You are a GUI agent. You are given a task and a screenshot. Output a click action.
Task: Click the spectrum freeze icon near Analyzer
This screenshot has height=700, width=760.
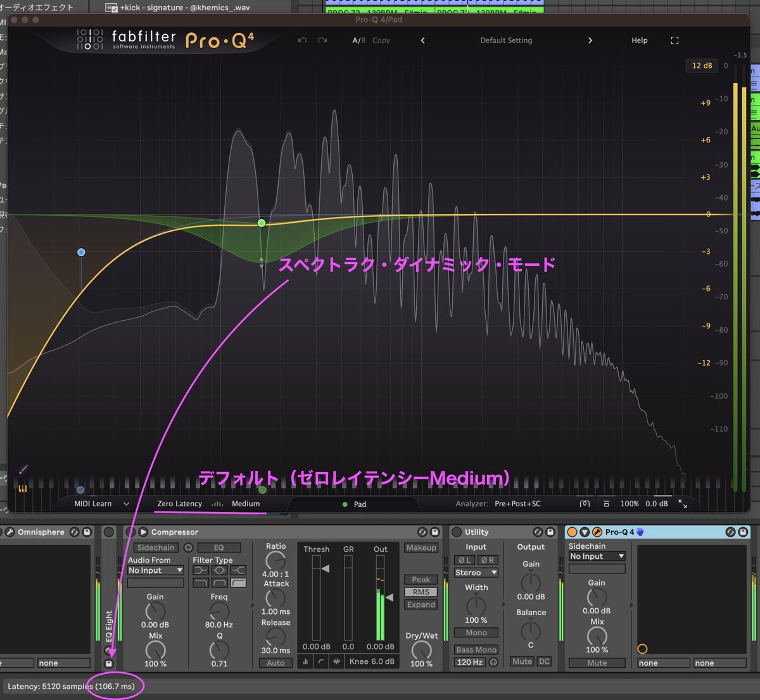pyautogui.click(x=585, y=504)
